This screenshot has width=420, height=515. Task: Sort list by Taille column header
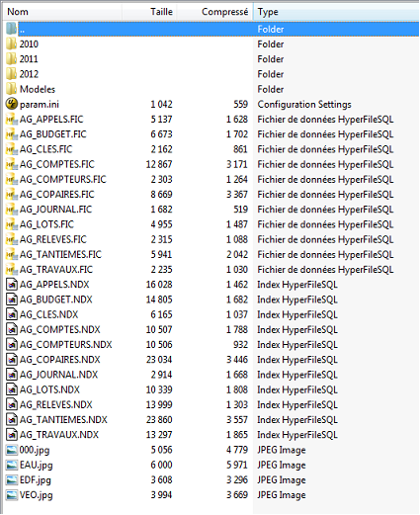pos(149,12)
